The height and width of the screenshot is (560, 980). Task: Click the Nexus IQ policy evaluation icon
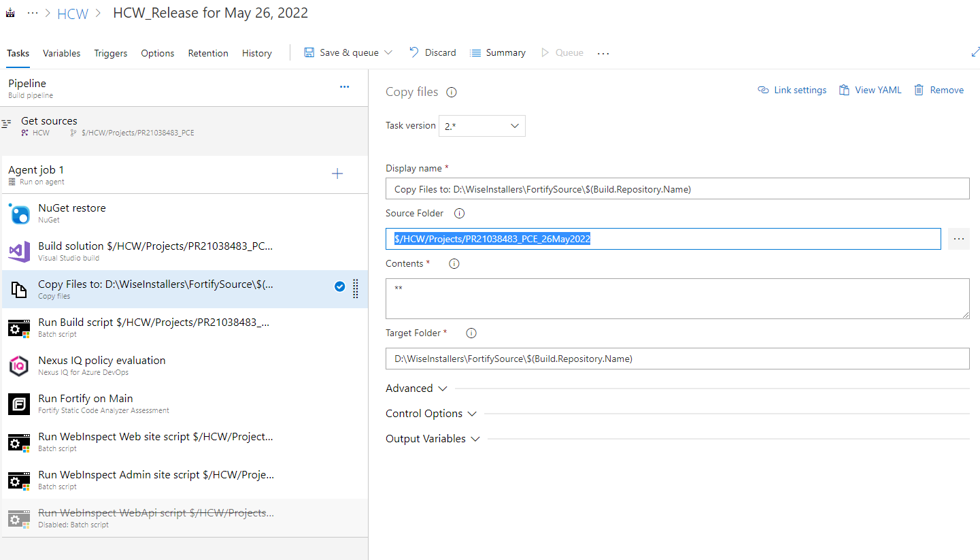(19, 366)
